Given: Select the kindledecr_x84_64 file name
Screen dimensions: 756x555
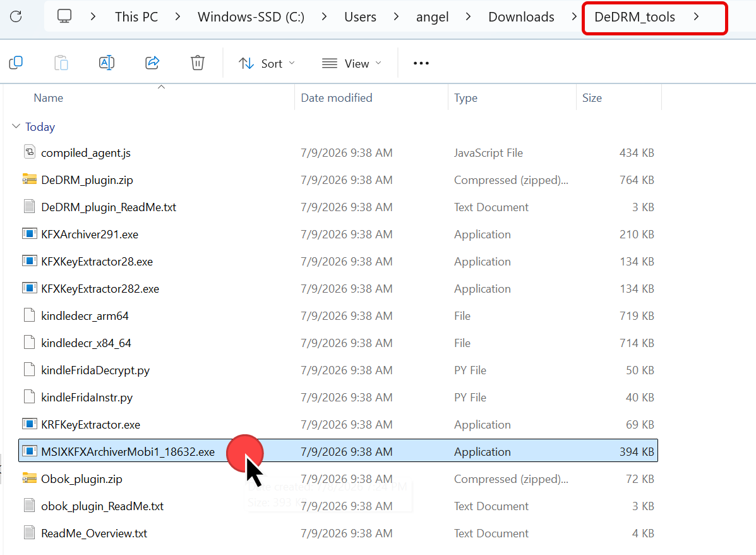Looking at the screenshot, I should click(86, 343).
